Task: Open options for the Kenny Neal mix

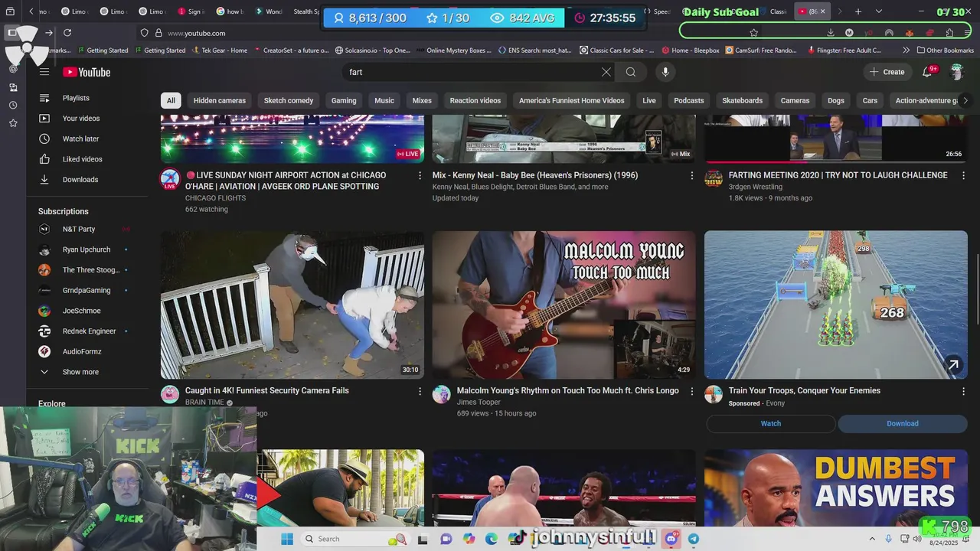Action: pyautogui.click(x=691, y=175)
